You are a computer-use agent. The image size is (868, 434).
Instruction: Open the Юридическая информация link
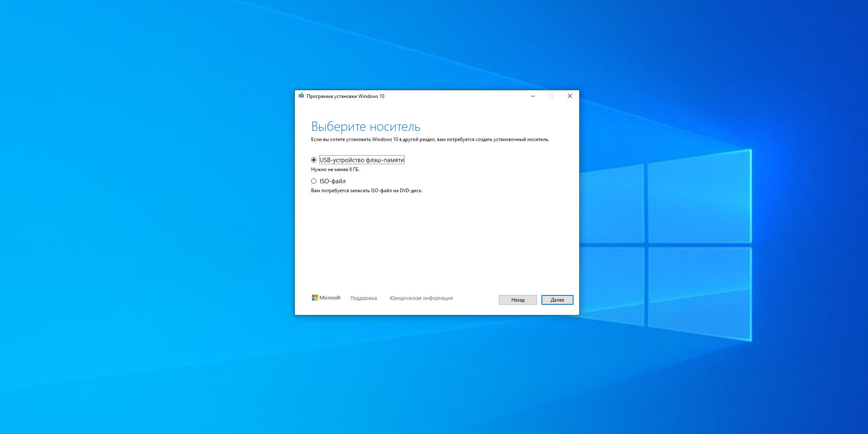[x=421, y=298]
